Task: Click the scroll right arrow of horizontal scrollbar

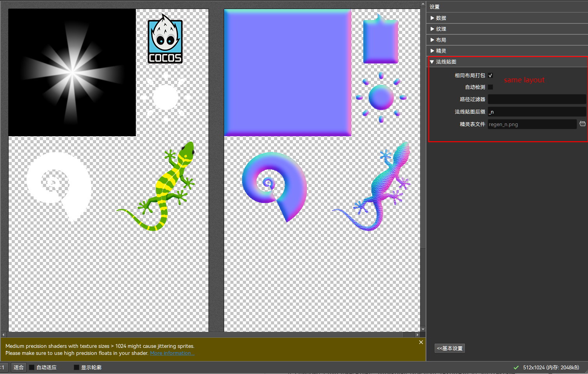Action: coord(417,335)
